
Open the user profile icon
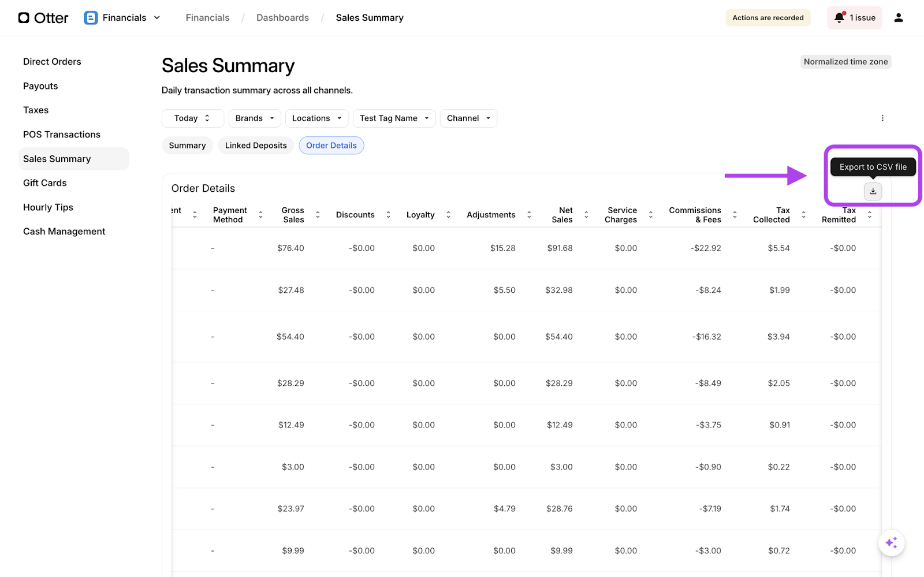898,18
